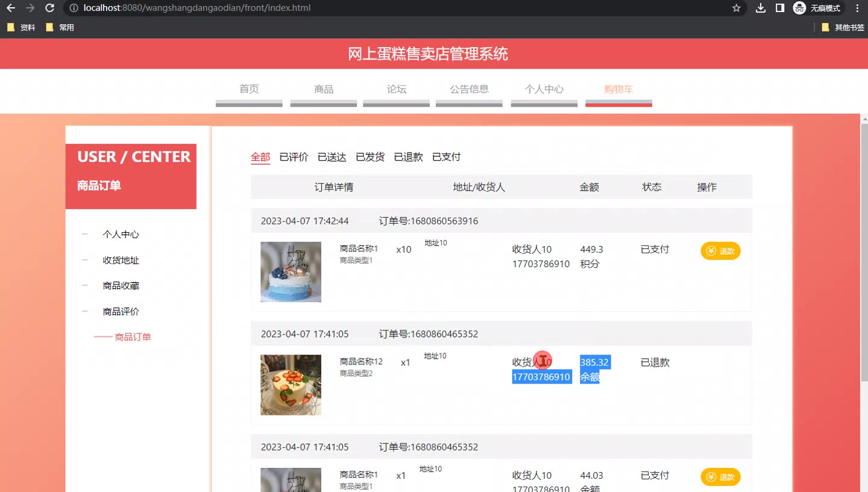Select 商品订单 in the sidebar menu
The width and height of the screenshot is (868, 492).
(x=133, y=337)
